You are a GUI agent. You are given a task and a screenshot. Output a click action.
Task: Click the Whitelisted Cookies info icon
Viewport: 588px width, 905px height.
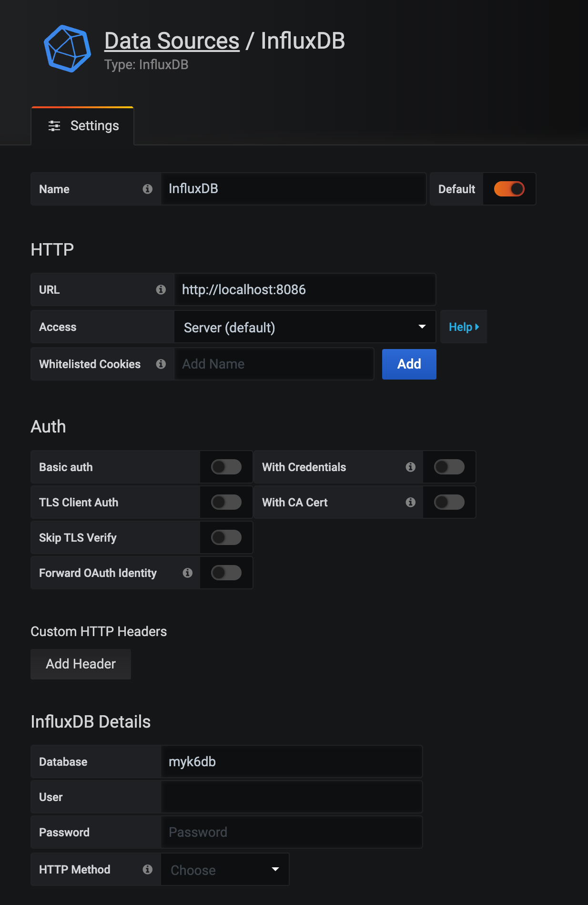click(x=161, y=364)
